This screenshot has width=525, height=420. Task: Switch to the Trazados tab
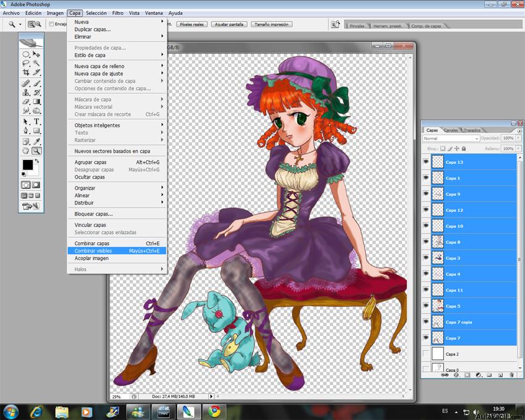(x=472, y=130)
